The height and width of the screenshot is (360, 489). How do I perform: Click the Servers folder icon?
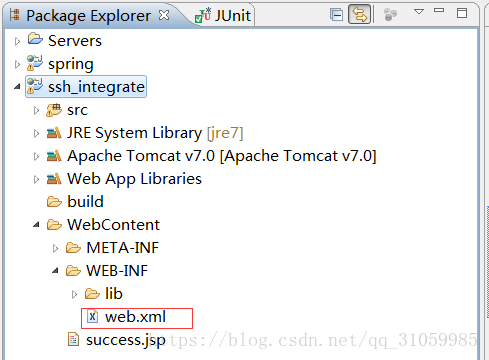pyautogui.click(x=35, y=39)
